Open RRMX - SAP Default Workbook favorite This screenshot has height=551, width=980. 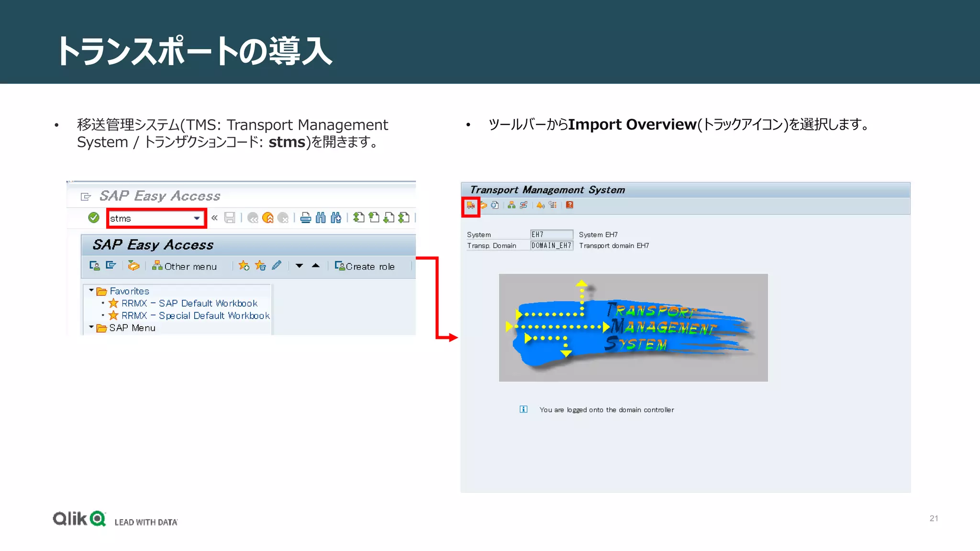(x=189, y=303)
